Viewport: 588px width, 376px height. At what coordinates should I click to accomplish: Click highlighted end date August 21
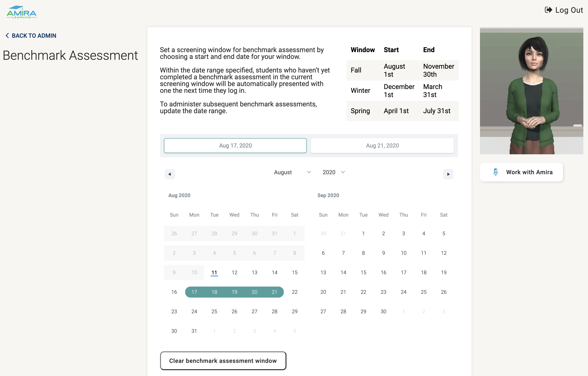(x=275, y=292)
